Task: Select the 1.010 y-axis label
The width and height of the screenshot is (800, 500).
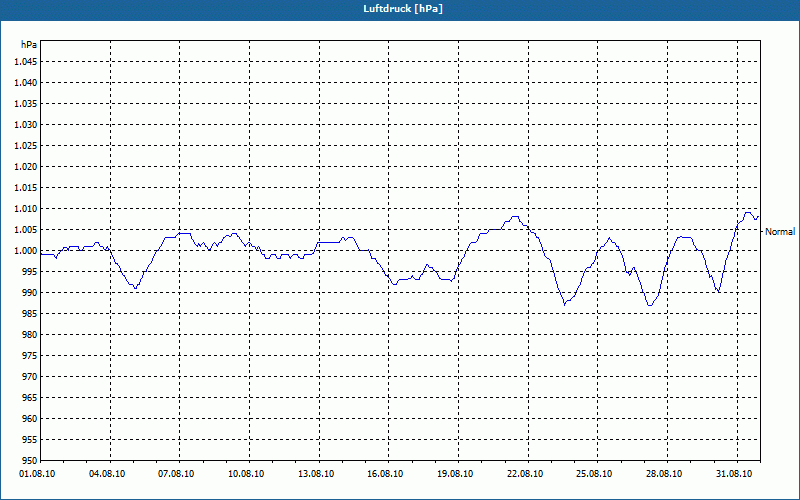Action: tap(26, 209)
